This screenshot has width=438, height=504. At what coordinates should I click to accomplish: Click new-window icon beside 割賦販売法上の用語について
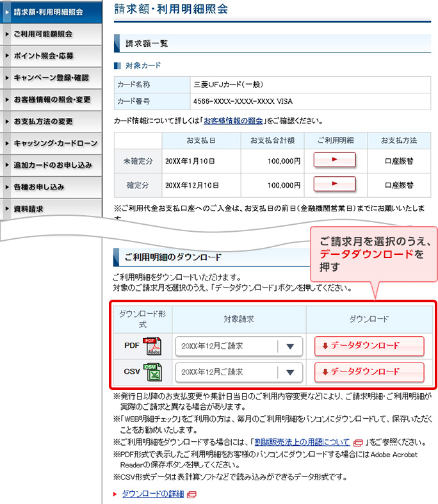click(358, 443)
